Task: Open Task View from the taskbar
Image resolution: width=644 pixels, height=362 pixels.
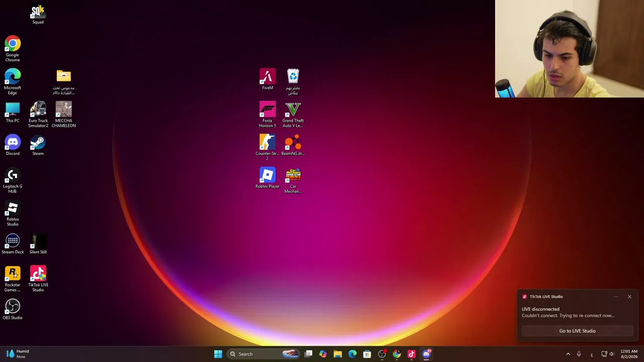Action: [308, 354]
